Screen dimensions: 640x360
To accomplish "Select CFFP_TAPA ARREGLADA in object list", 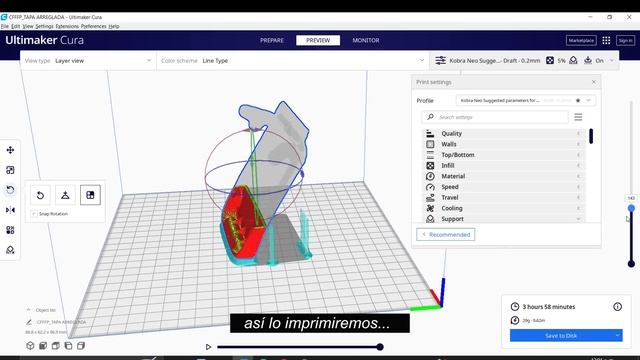I will pyautogui.click(x=61, y=322).
